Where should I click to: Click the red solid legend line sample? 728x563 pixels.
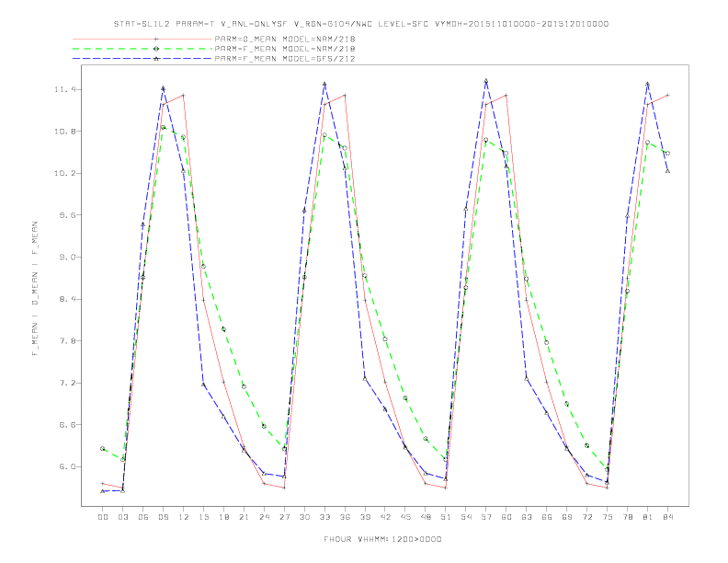coord(142,39)
